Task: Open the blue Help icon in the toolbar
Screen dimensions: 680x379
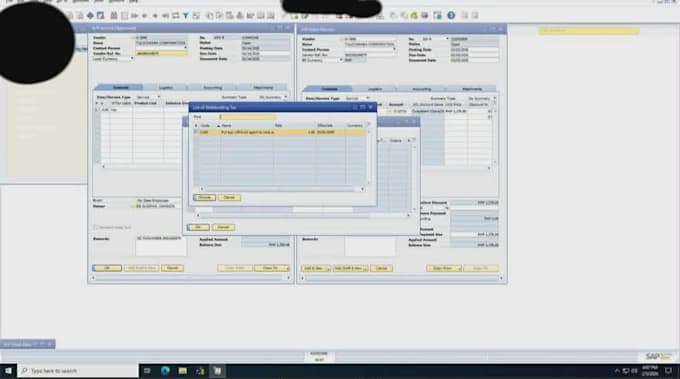Action: (x=451, y=16)
